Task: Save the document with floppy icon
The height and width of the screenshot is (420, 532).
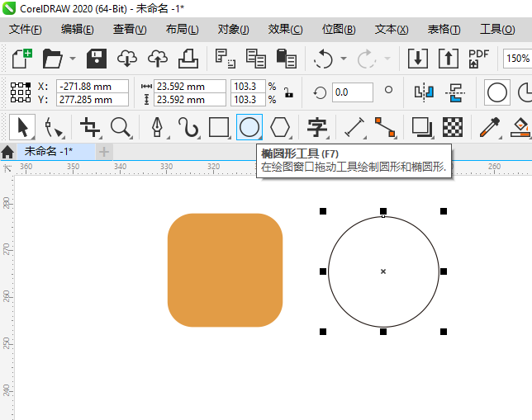Action: point(97,59)
